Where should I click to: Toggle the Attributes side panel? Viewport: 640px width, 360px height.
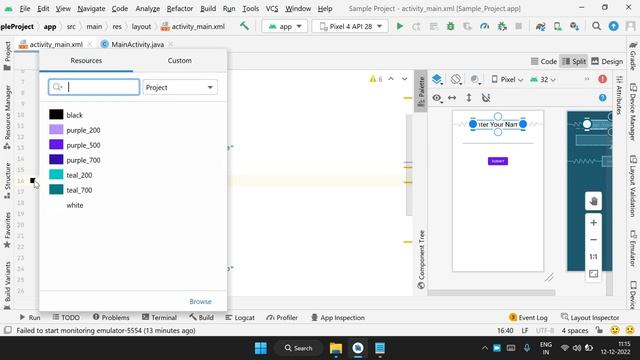tap(619, 95)
